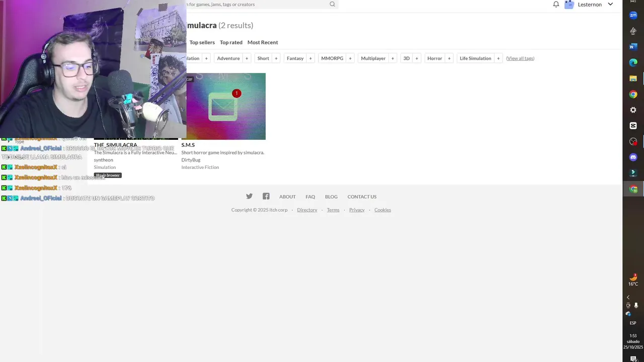This screenshot has width=644, height=362.
Task: Select the Adventure tag
Action: click(228, 58)
